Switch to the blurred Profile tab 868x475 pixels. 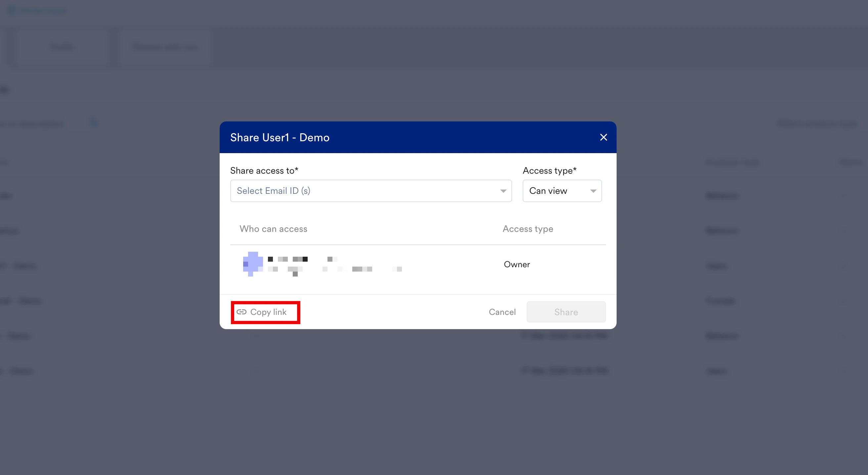62,47
